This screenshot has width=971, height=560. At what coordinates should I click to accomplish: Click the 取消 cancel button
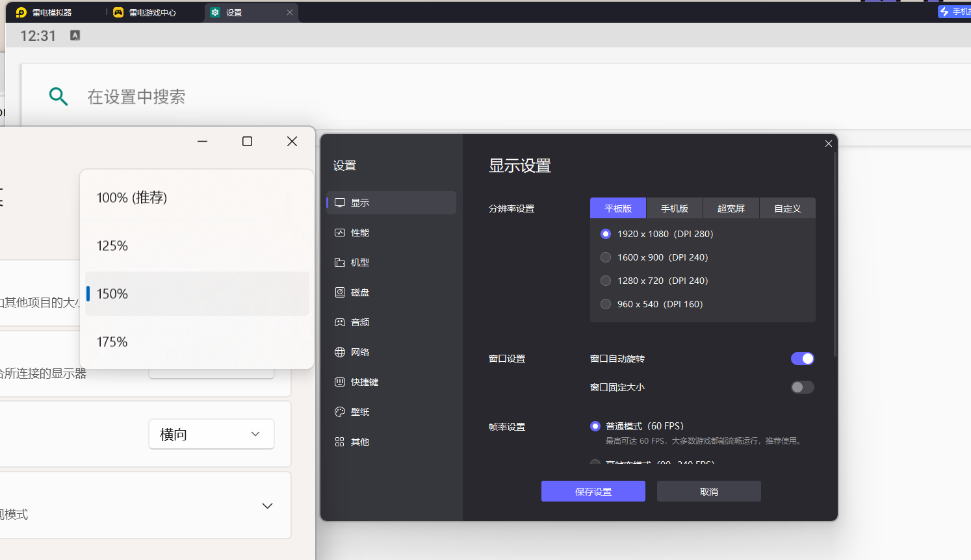click(708, 491)
